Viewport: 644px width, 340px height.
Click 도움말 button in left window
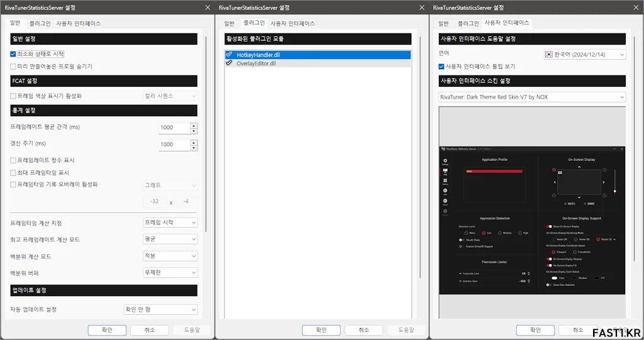(192, 330)
